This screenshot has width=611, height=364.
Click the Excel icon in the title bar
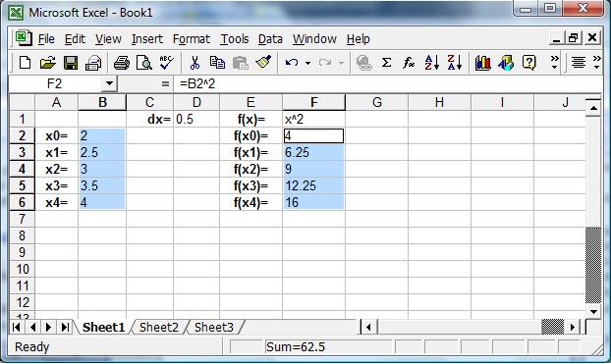17,13
